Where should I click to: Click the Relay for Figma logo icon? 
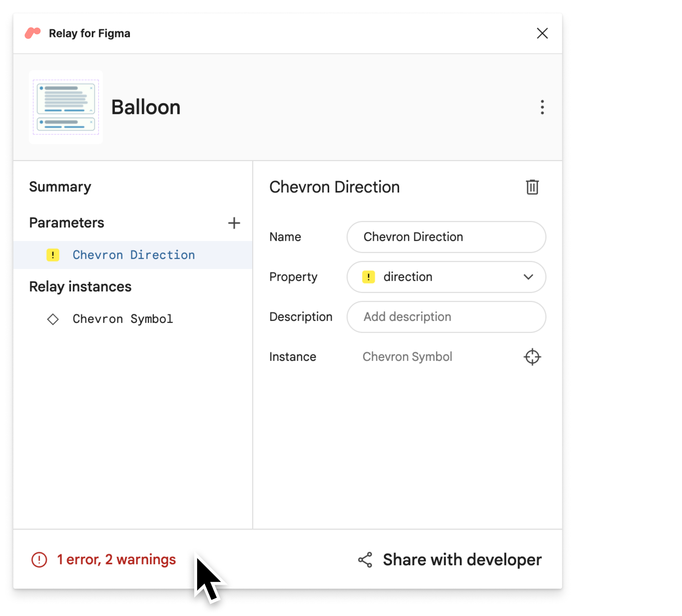(x=33, y=33)
